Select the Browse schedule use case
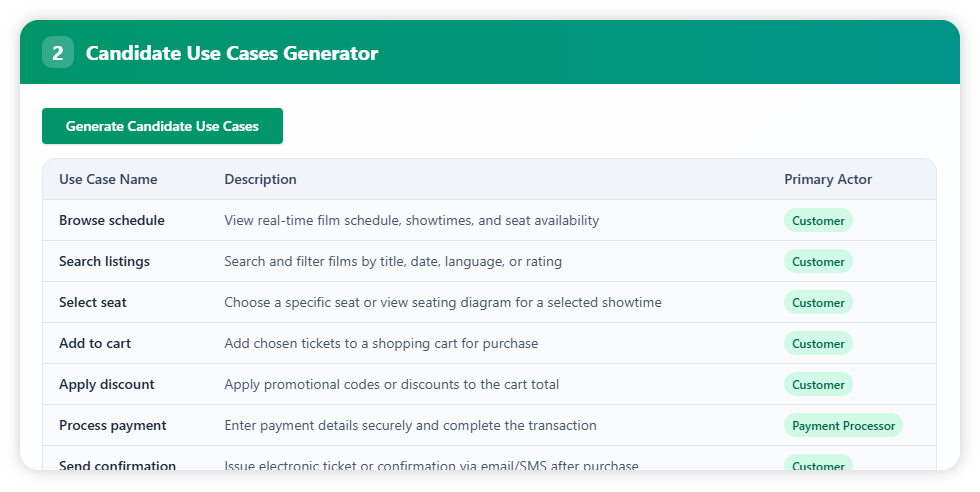The height and width of the screenshot is (492, 980). (x=112, y=221)
